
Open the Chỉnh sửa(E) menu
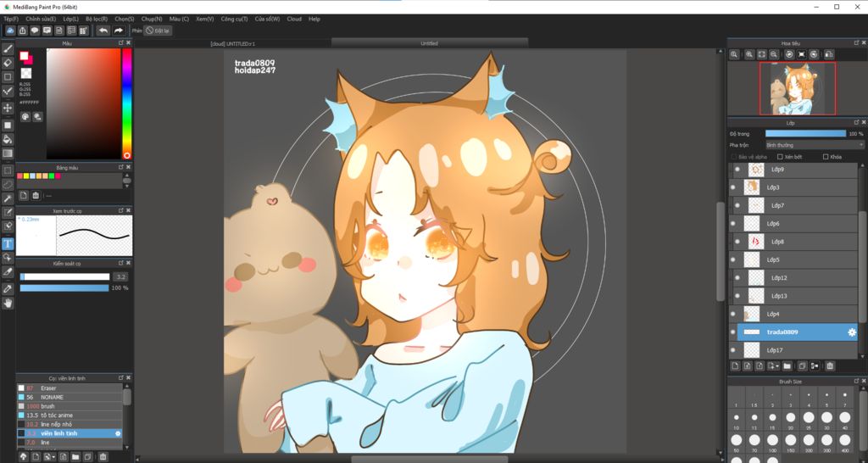[x=41, y=19]
